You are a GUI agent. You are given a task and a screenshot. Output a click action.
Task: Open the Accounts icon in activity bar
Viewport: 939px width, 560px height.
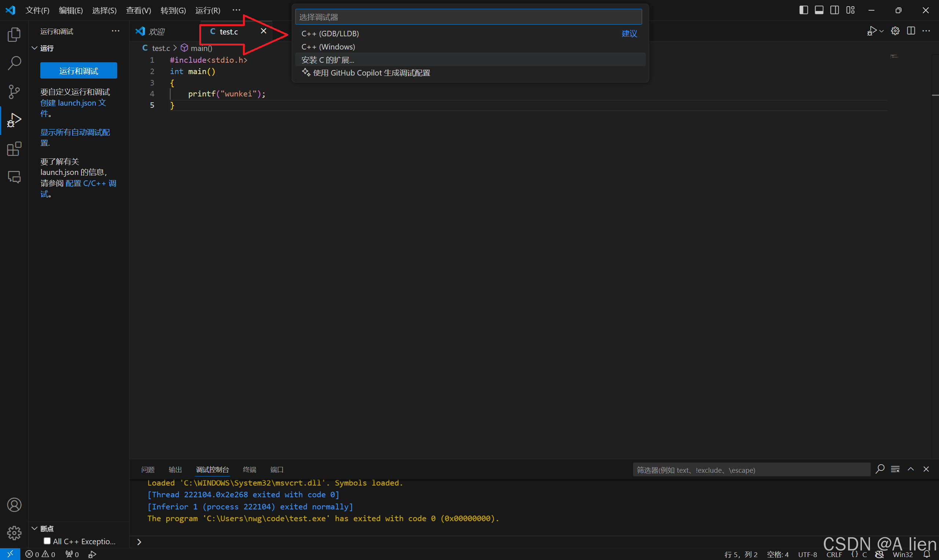pyautogui.click(x=14, y=505)
